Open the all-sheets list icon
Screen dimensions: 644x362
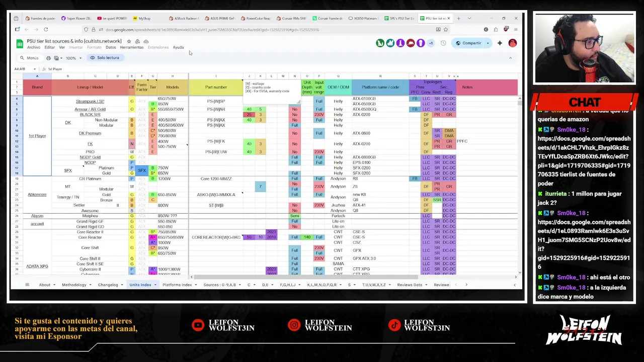click(x=27, y=285)
